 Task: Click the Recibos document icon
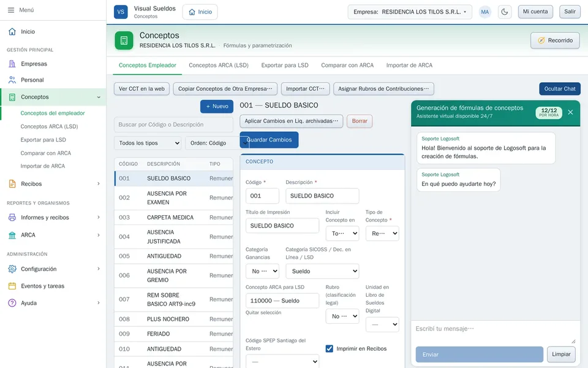click(12, 183)
